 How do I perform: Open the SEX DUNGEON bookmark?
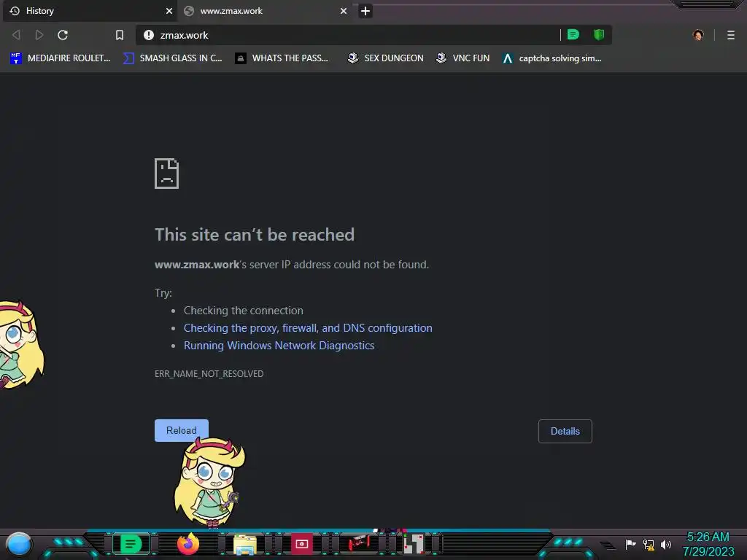pos(386,58)
